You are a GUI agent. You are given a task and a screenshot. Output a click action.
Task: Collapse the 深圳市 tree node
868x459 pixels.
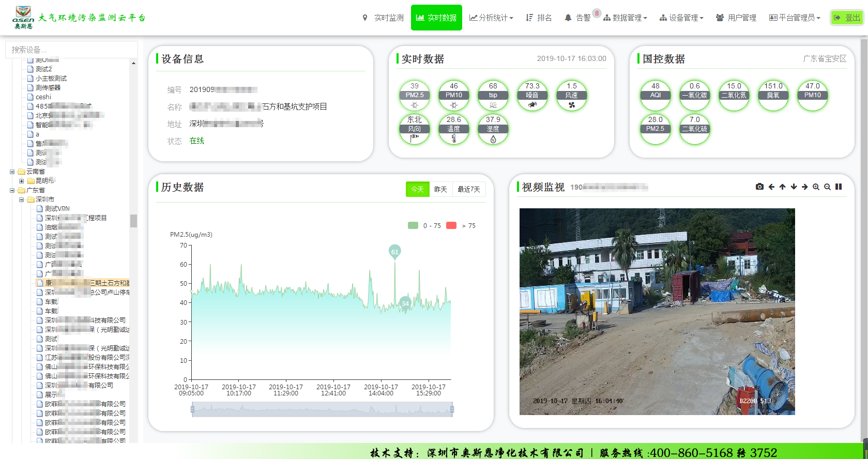[x=21, y=200]
